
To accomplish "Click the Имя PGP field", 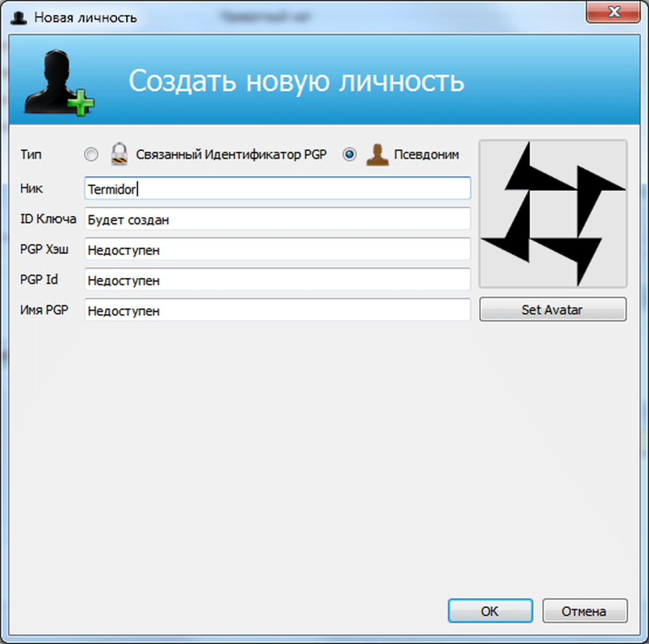I will click(x=277, y=310).
